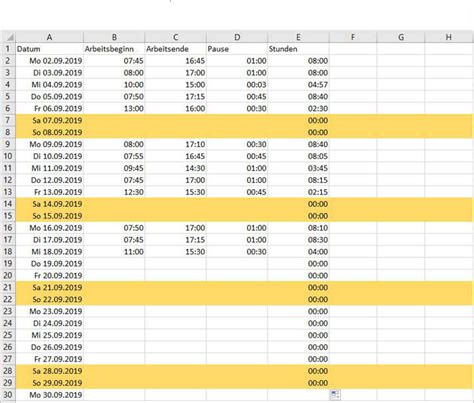Click the Select All corner triangle
This screenshot has height=403, width=474.
point(9,37)
